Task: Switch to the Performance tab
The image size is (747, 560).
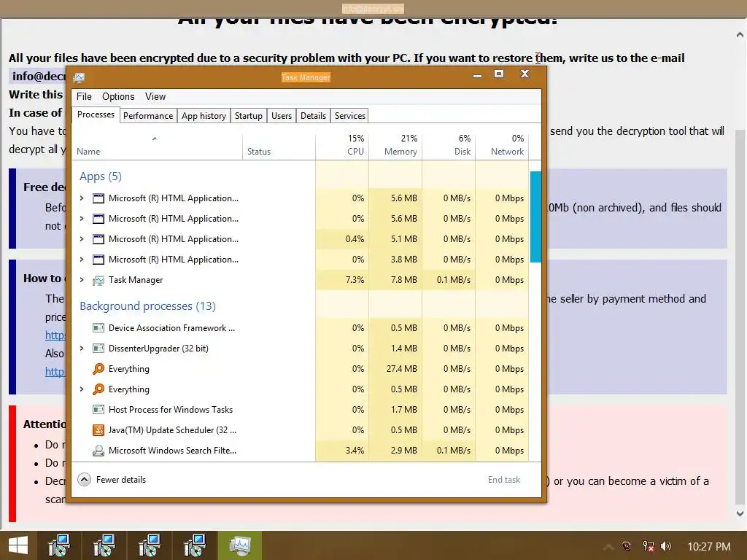Action: click(148, 116)
